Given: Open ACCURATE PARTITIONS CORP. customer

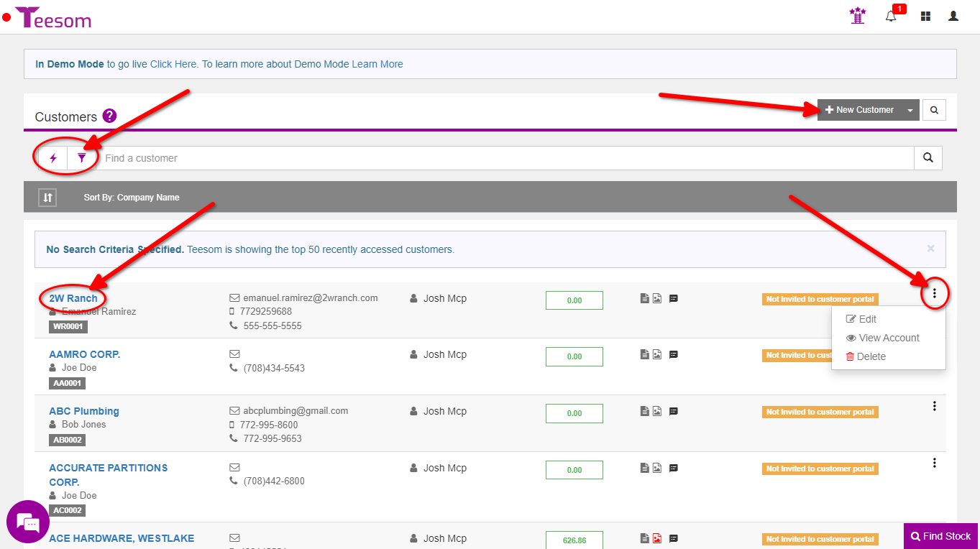Looking at the screenshot, I should (x=109, y=475).
